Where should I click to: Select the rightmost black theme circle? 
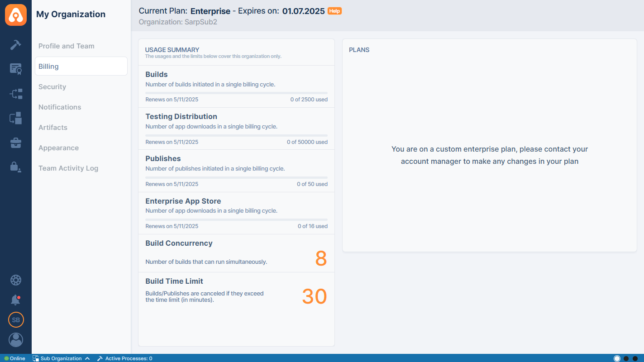[636, 358]
